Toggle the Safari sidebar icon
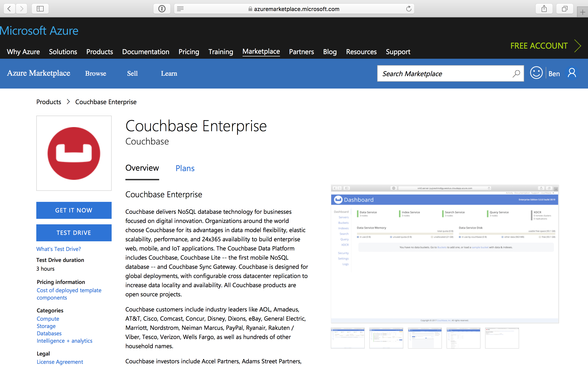Screen dimensions: 588x367 (40, 9)
